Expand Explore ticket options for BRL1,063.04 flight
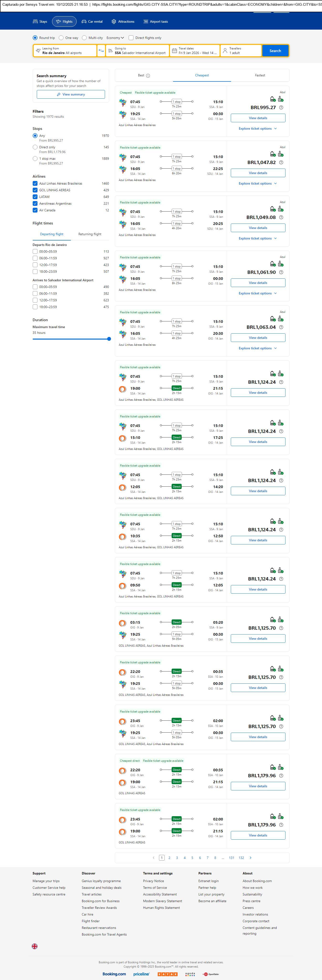Viewport: 322px width, 980px height. tap(258, 348)
